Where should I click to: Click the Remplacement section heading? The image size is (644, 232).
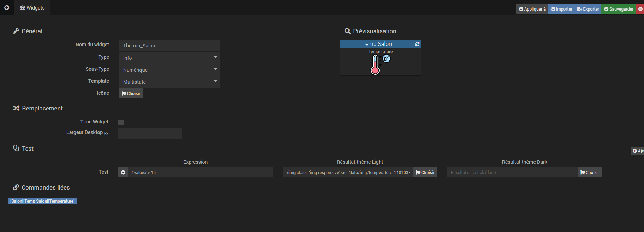click(x=38, y=108)
